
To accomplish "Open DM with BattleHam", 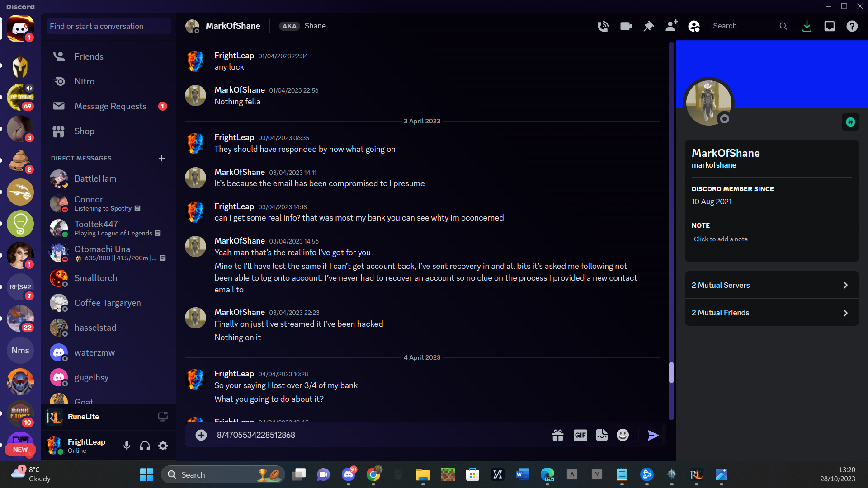I will tap(108, 178).
